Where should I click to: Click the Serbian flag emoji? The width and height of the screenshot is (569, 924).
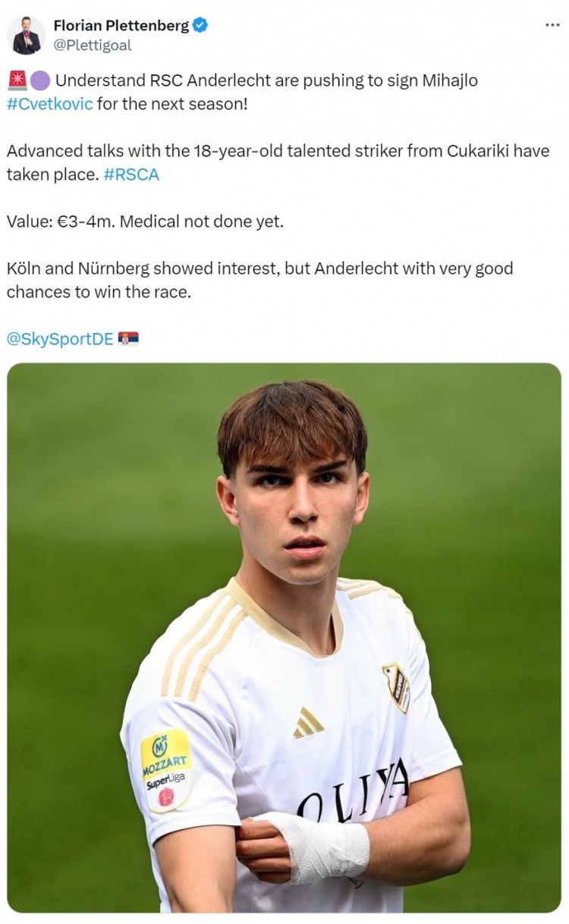click(128, 339)
